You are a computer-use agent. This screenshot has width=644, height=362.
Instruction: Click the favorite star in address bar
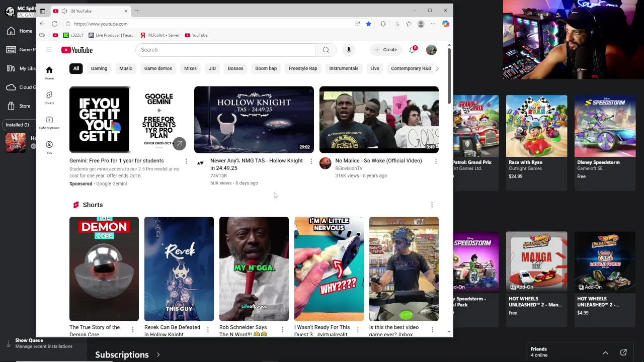(368, 24)
